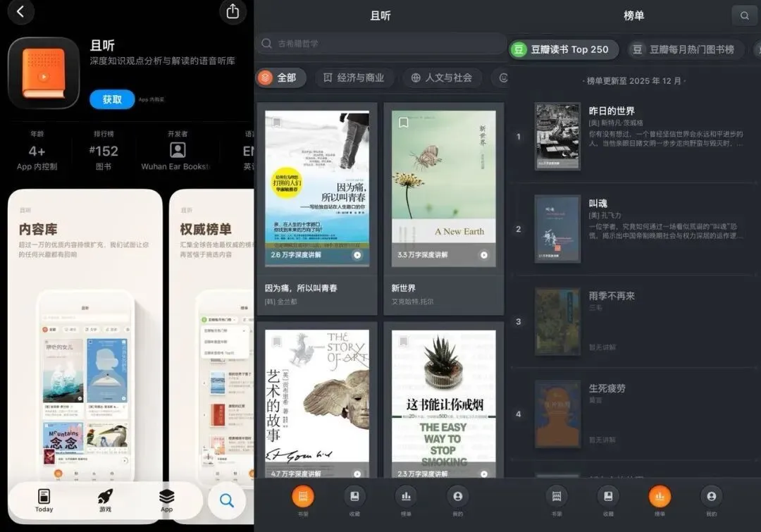The width and height of the screenshot is (761, 532).
Task: Open the Today tab in App Store
Action: 44,500
